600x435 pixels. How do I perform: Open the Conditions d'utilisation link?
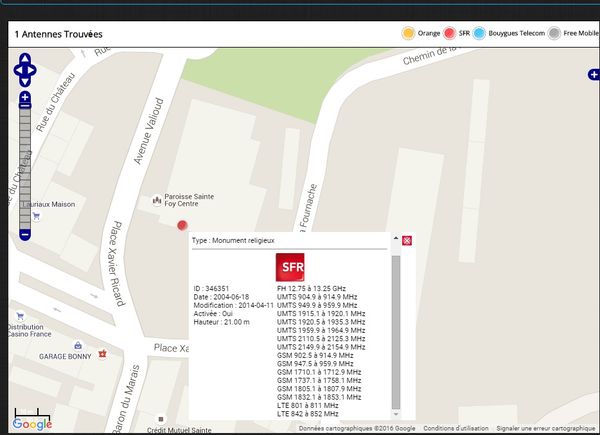449,428
